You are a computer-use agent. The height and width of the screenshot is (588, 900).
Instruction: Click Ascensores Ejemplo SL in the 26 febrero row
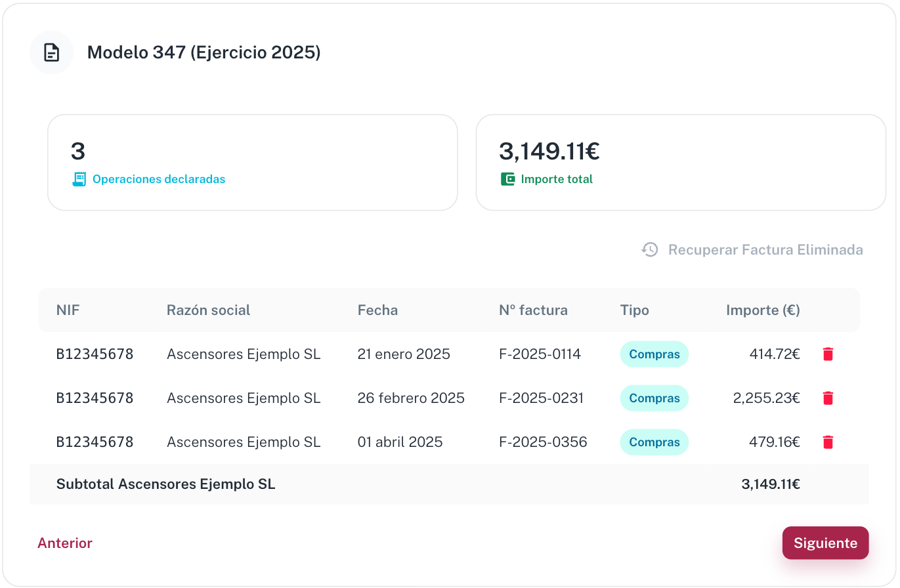tap(244, 398)
